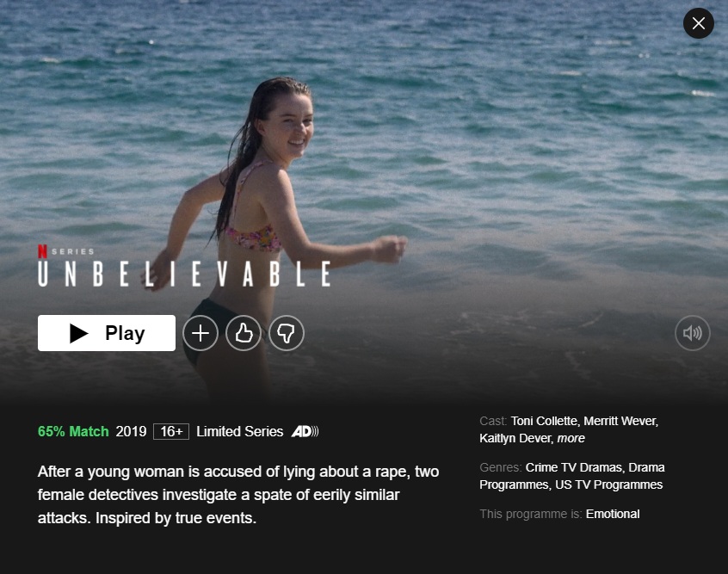Viewport: 728px width, 574px height.
Task: Open cast member Kaitlyn Dever's titles
Action: coord(515,438)
